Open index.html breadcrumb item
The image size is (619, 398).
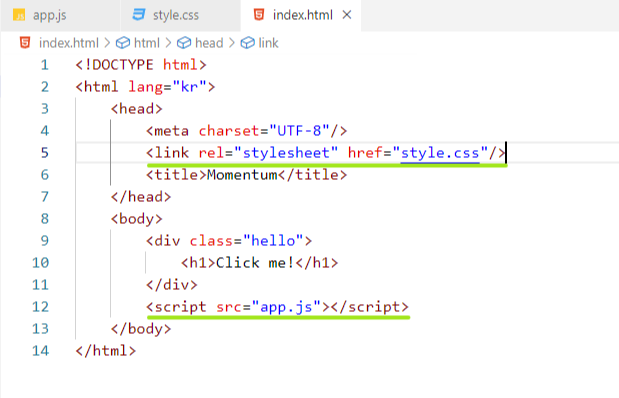pos(69,43)
